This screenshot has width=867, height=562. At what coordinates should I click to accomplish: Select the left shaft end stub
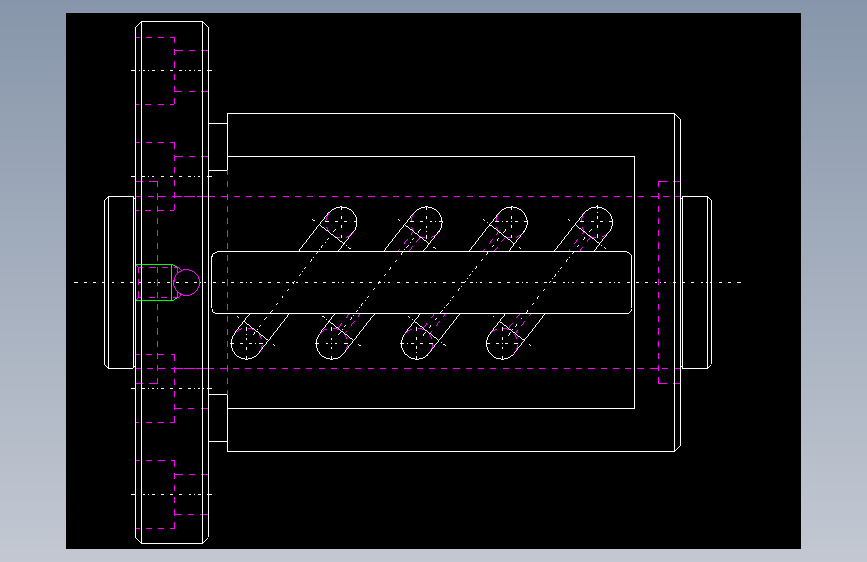point(120,283)
